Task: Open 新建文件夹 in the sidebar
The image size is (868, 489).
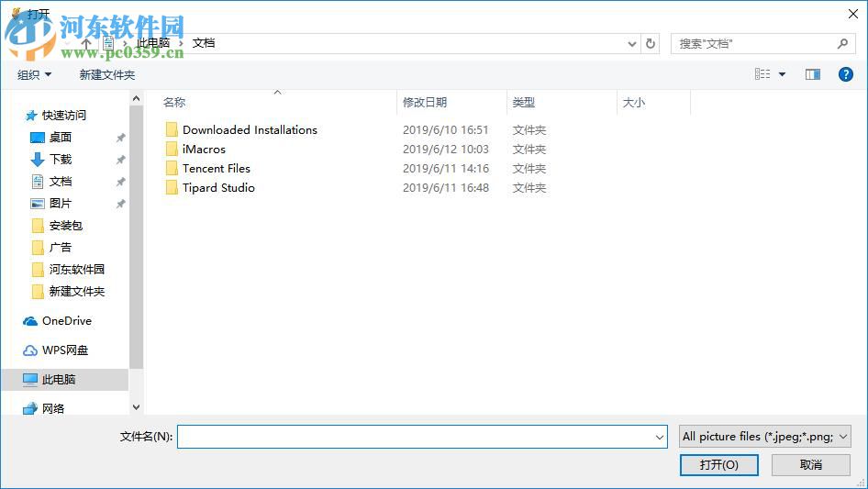Action: 76,292
